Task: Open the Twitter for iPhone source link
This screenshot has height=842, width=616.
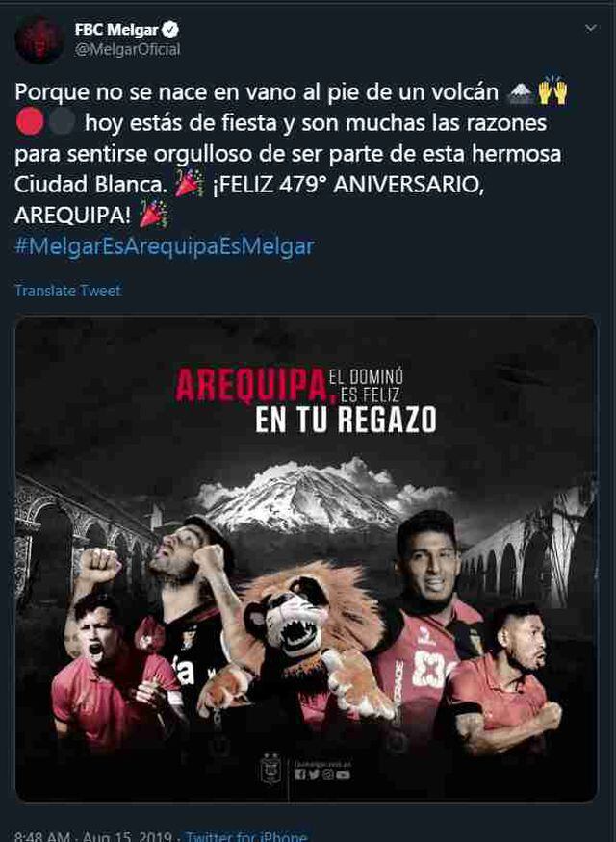Action: [246, 836]
